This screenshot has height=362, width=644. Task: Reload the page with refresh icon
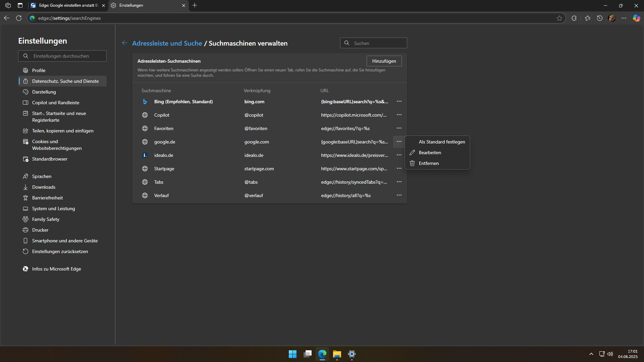(x=19, y=18)
